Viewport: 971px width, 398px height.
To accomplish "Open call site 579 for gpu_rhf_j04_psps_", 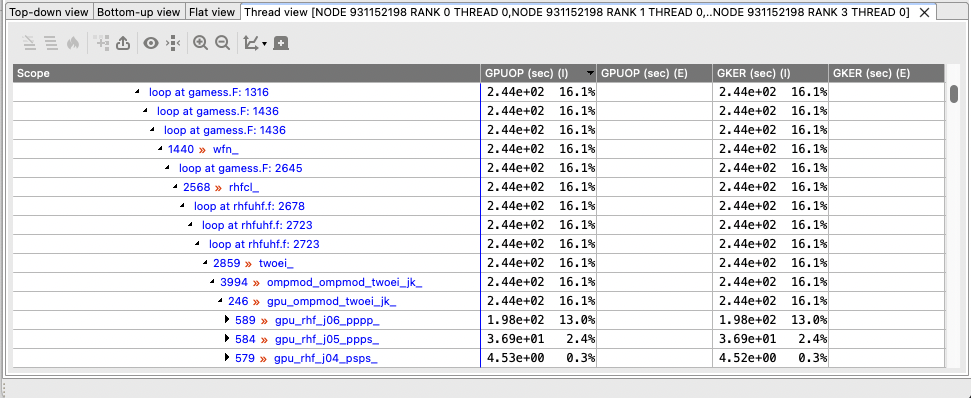I will coord(245,358).
